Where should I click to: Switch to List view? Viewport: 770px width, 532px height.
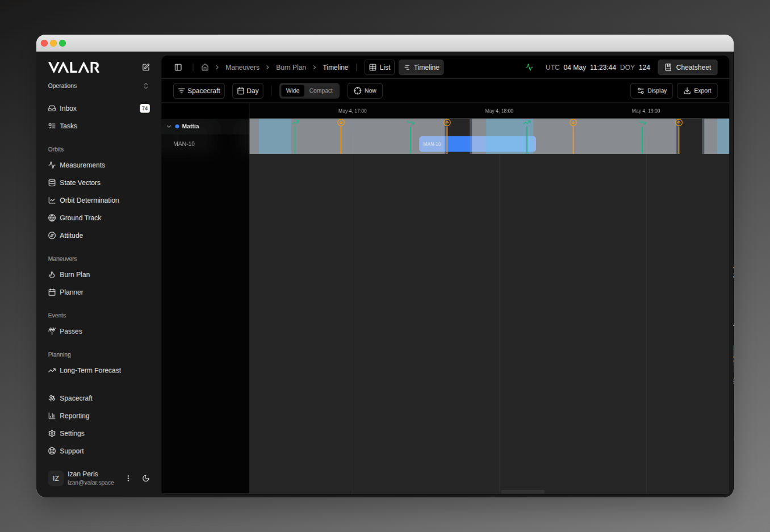pyautogui.click(x=380, y=68)
